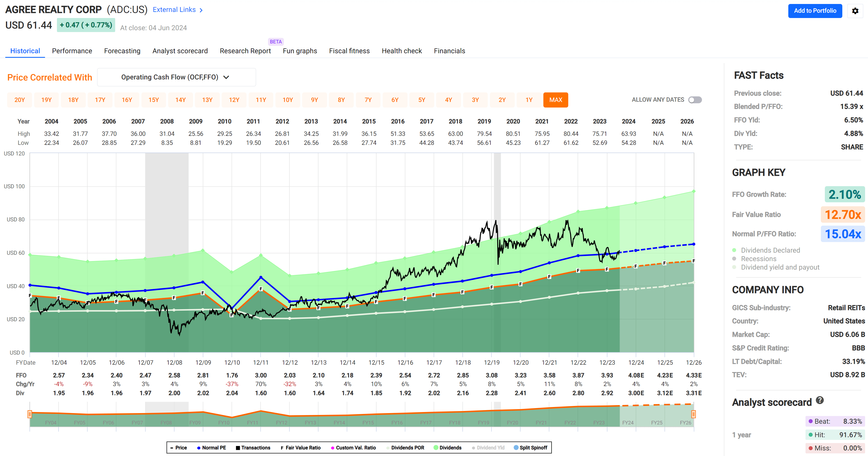Screen dimensions: 868x456
Task: Toggle Price series in chart legend
Action: (x=178, y=448)
